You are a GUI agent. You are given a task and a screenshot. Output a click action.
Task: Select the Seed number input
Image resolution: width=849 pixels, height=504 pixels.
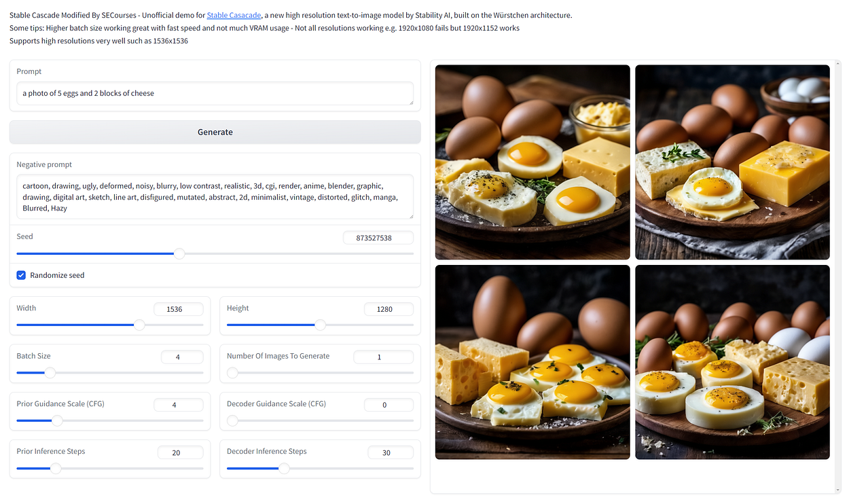tap(378, 238)
